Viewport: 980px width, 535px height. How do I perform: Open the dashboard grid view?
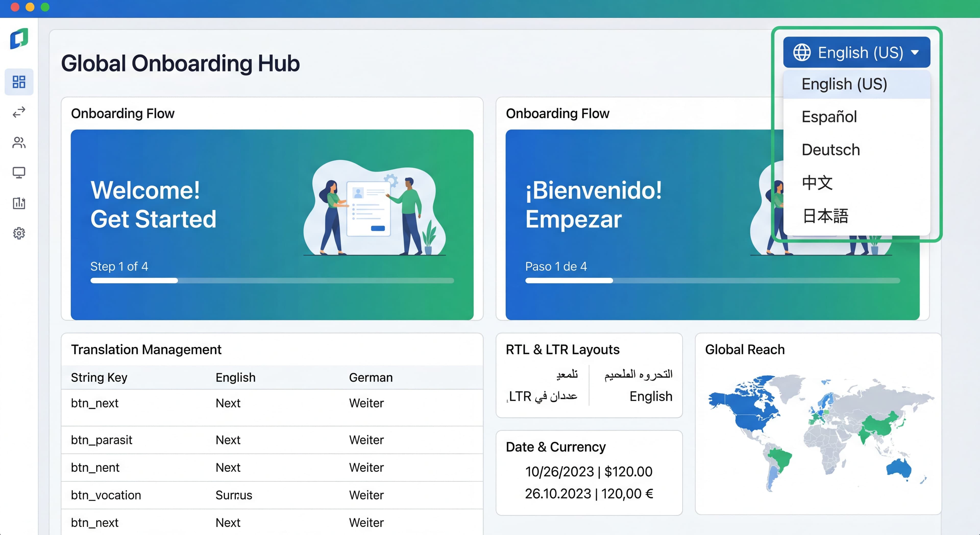19,81
